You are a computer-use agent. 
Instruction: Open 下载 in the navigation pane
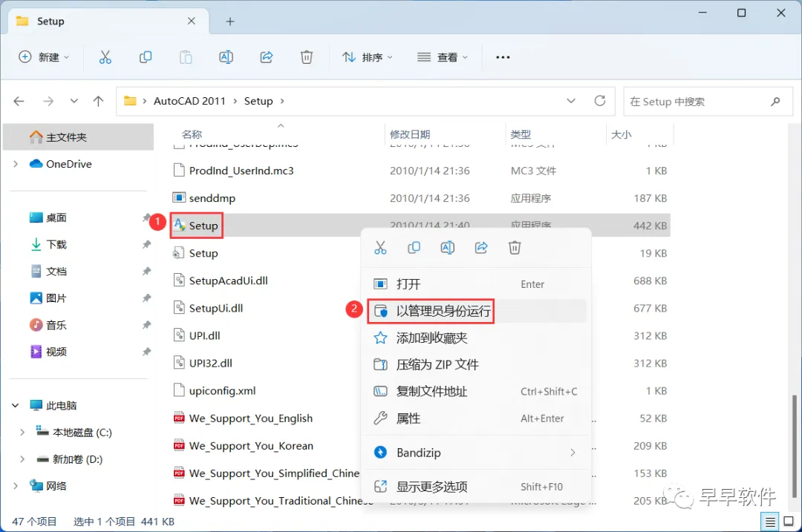click(x=56, y=244)
